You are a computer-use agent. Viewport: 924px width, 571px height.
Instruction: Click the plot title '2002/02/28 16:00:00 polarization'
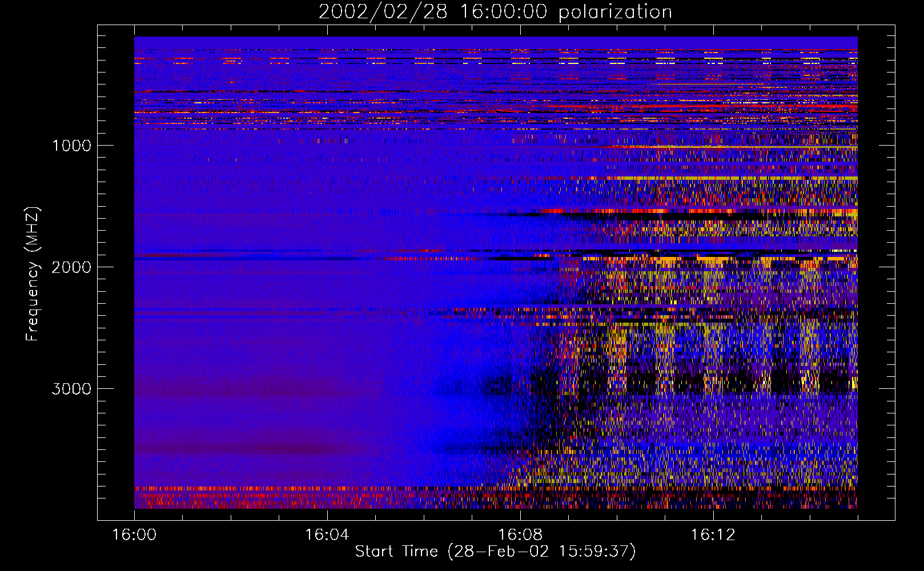(x=495, y=12)
